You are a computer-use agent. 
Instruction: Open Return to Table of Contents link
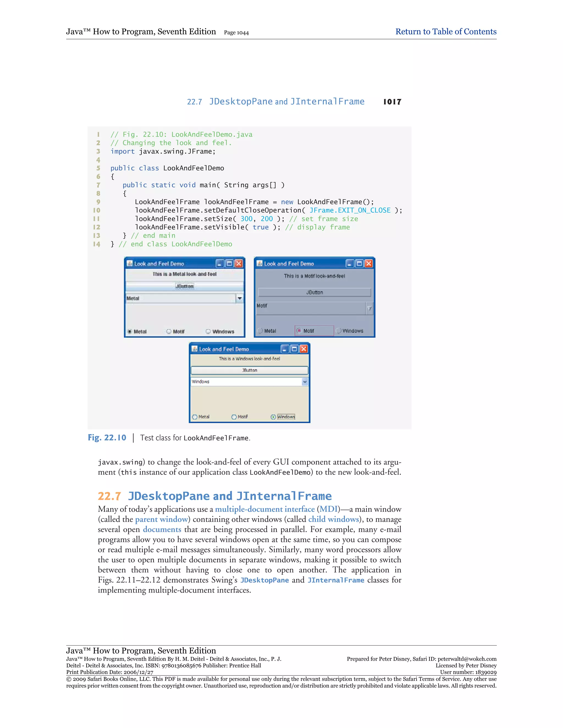tap(446, 32)
